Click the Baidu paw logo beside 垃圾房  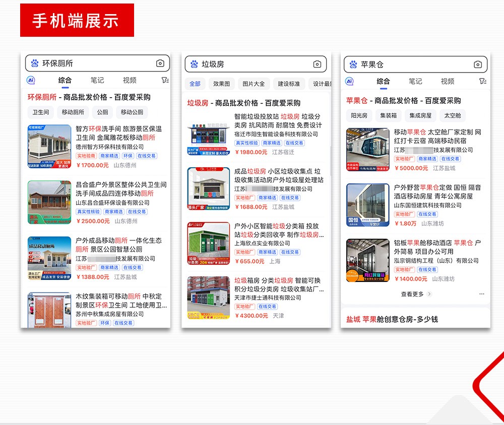[194, 64]
